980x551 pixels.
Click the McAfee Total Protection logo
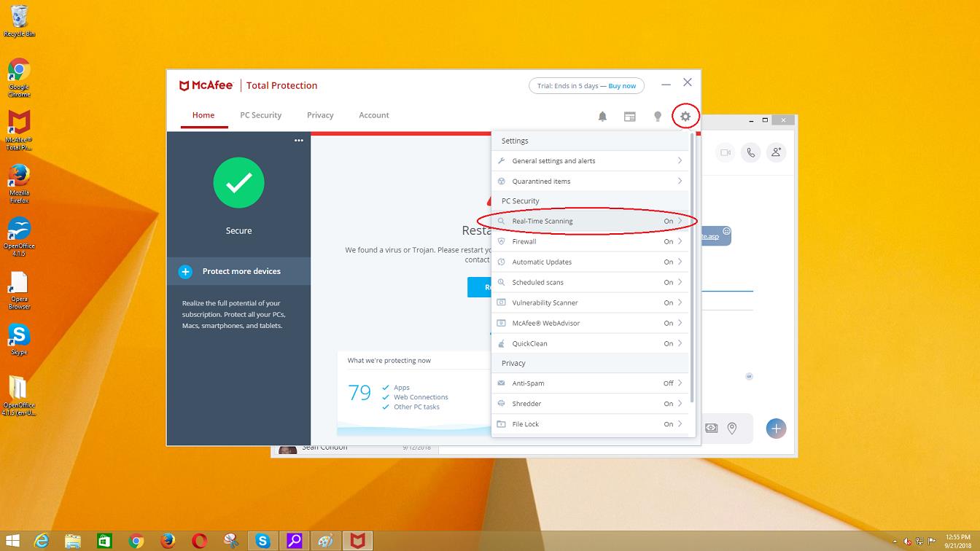[248, 85]
